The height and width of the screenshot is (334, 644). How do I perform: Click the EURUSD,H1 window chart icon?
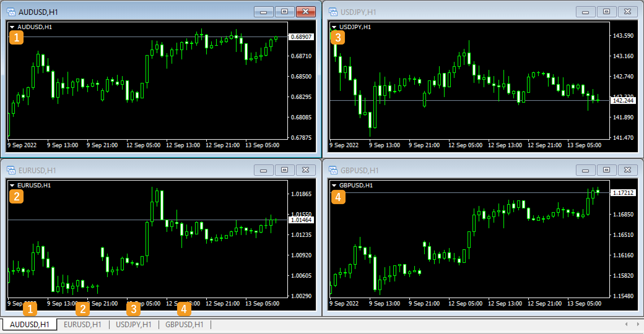click(x=11, y=170)
